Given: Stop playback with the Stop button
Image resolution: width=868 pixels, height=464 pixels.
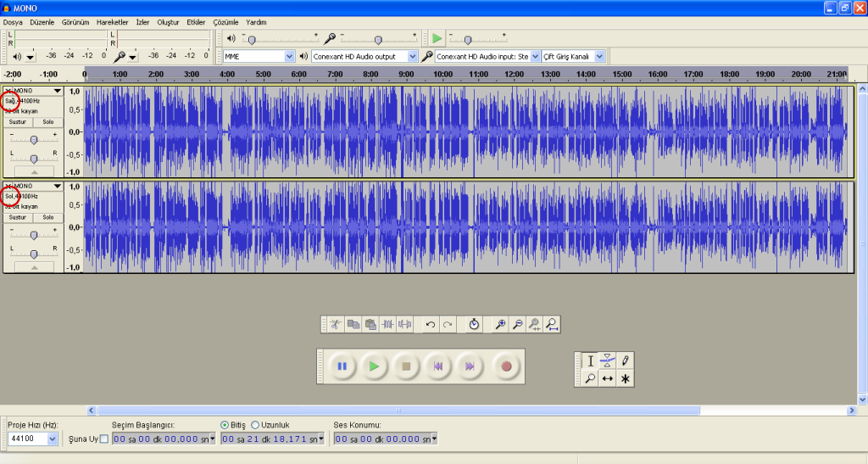Looking at the screenshot, I should [x=406, y=366].
